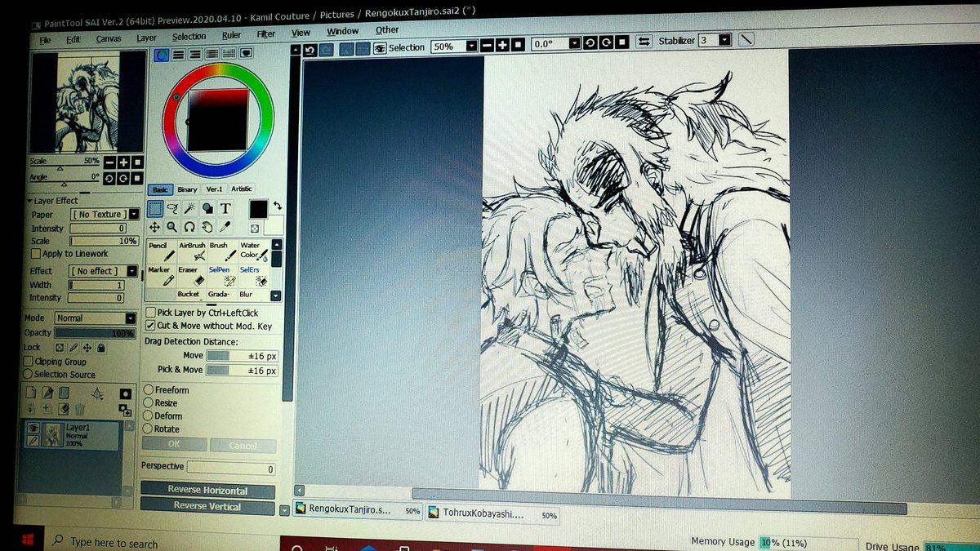Switch to the Binary brush tab
The image size is (980, 551).
coord(187,189)
